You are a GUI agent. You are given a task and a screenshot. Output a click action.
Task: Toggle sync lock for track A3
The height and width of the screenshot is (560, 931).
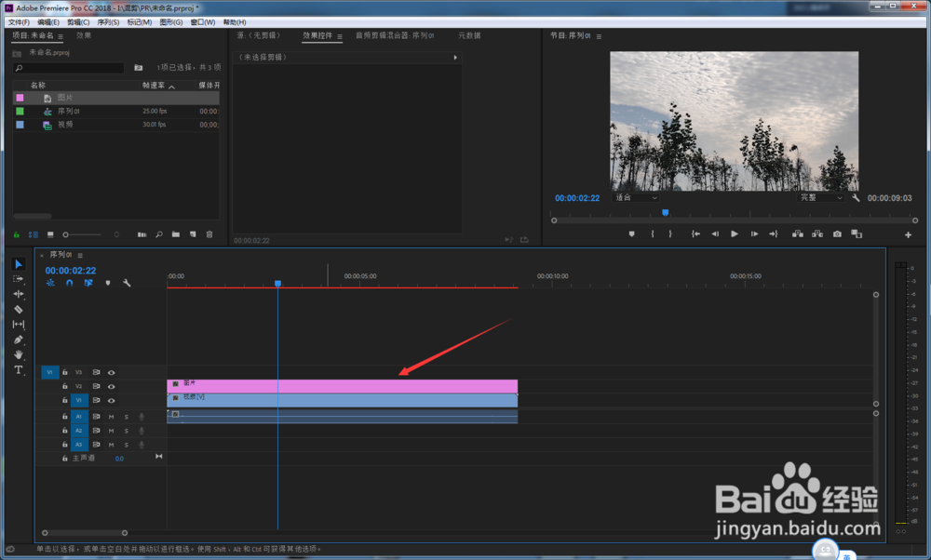96,445
